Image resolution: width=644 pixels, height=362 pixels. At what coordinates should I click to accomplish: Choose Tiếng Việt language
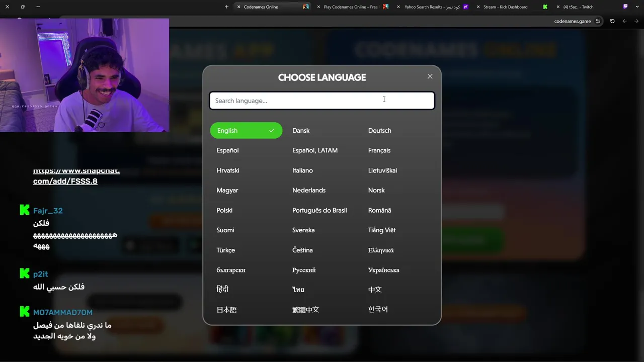pos(381,230)
